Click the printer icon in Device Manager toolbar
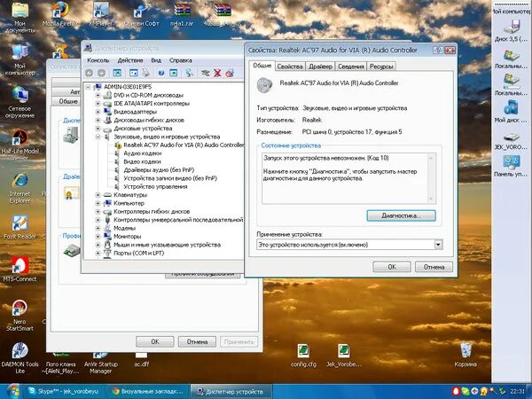The height and width of the screenshot is (399, 532). 145,73
